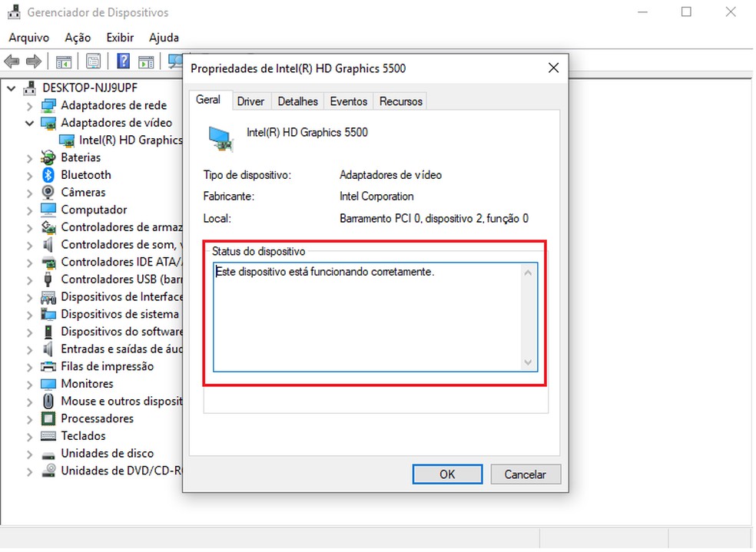Toggle the action pane toolbar icon
The width and height of the screenshot is (756, 552).
coord(146,61)
